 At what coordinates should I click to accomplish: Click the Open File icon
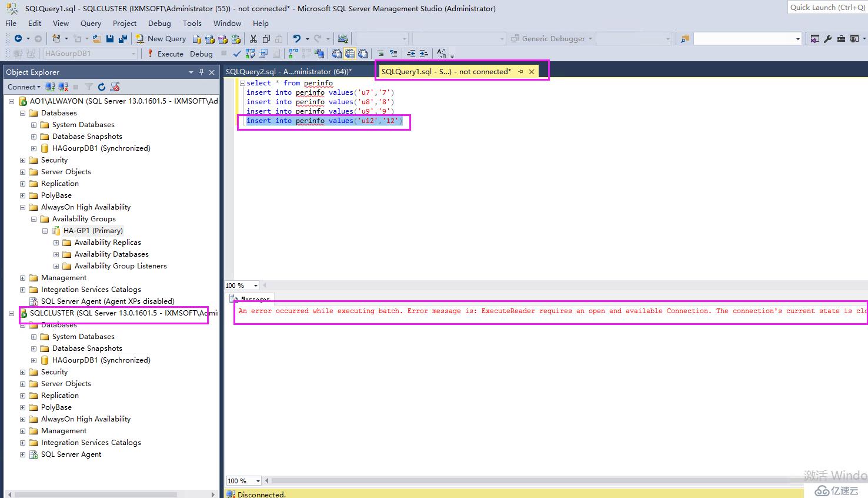pyautogui.click(x=97, y=39)
